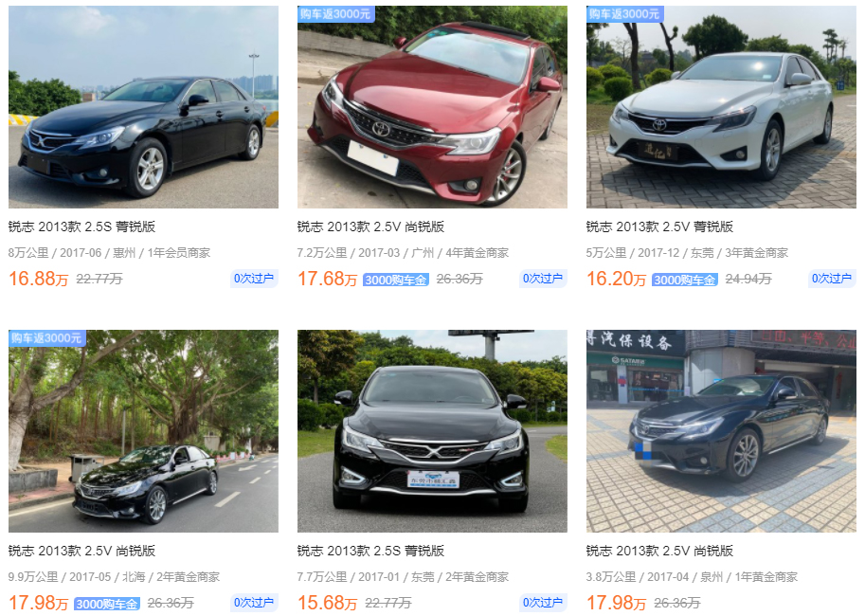Click the 0次过户 tag on 15.68万 listing

click(x=543, y=602)
